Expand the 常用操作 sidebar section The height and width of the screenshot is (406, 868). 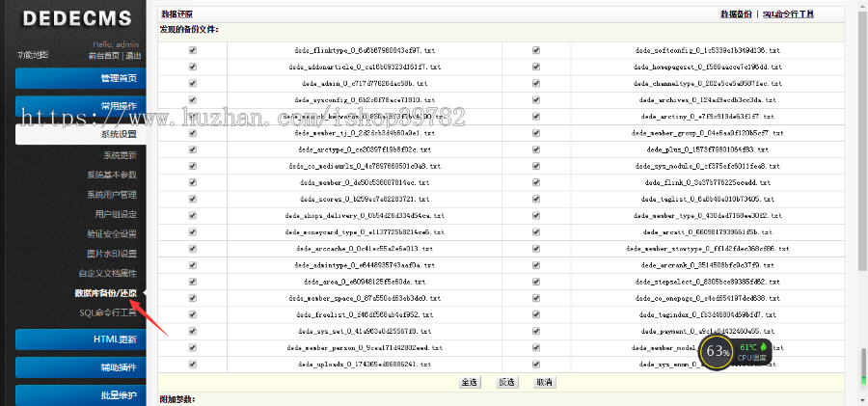[x=81, y=106]
